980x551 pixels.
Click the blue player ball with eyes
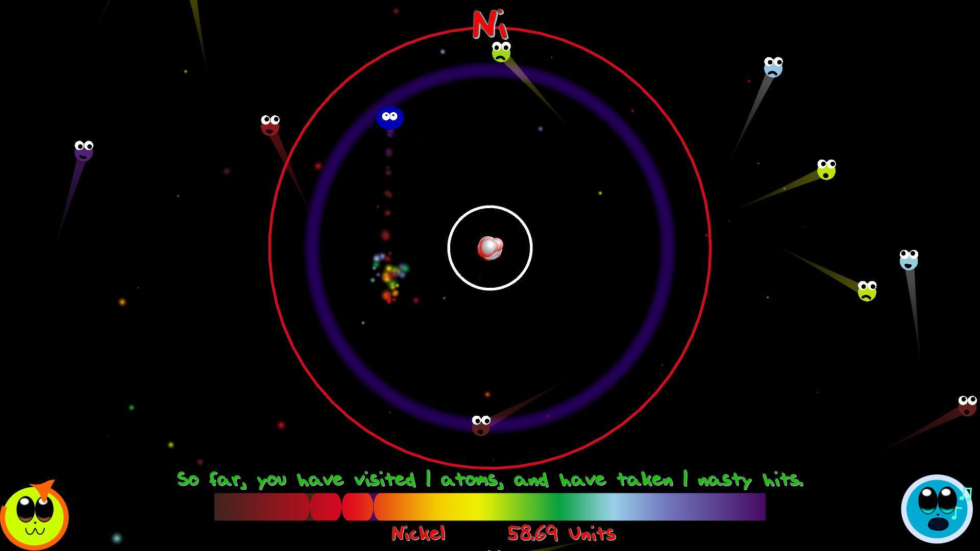390,118
